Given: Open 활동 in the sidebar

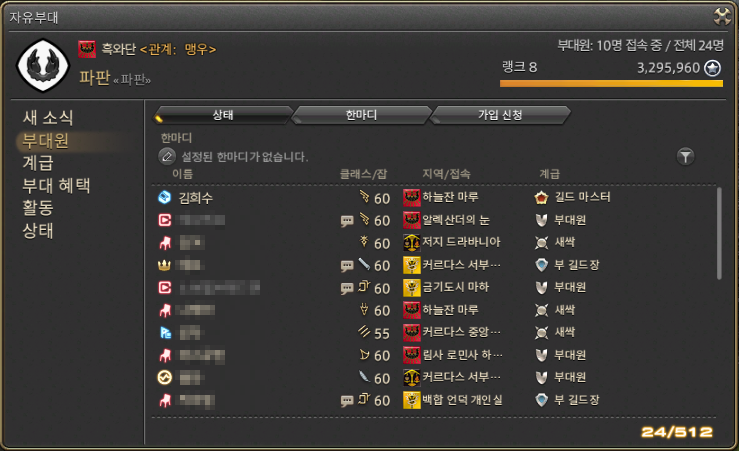Looking at the screenshot, I should coord(38,208).
